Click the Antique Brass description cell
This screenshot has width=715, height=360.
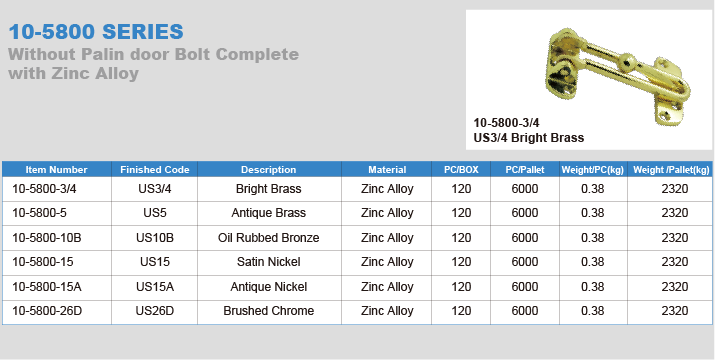point(269,213)
